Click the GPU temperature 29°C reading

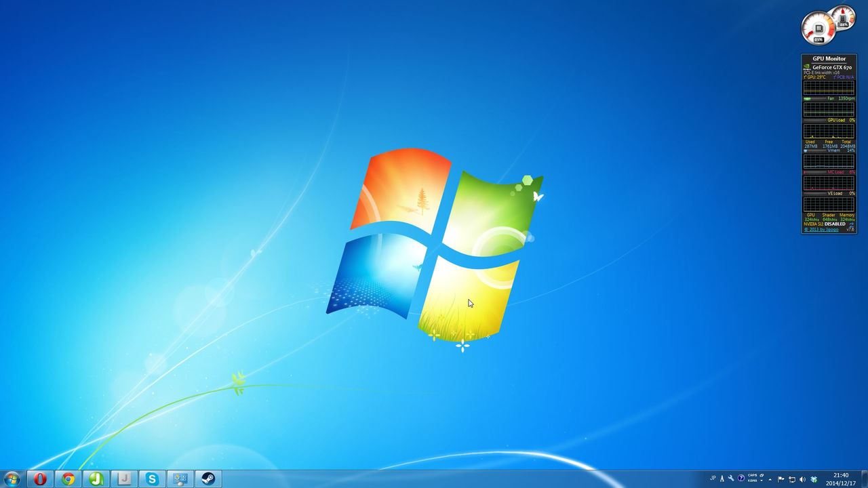tap(814, 77)
